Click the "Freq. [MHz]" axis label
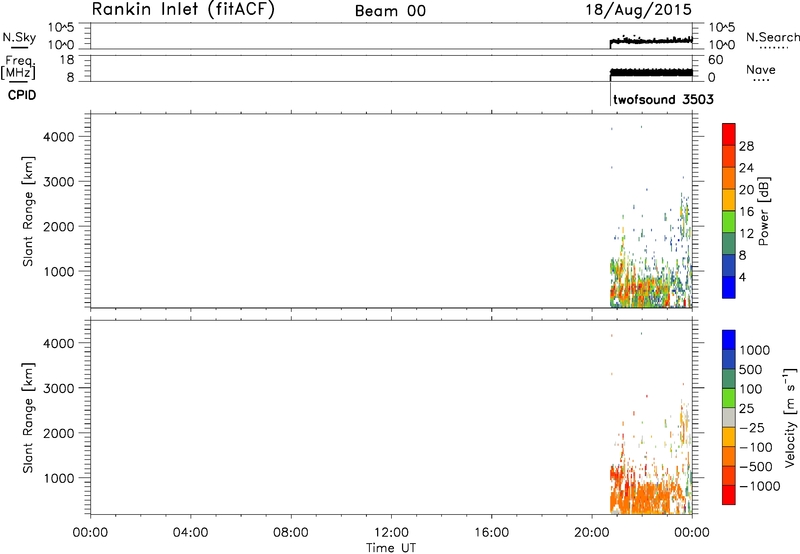Viewport: 800px width, 554px height. pos(19,67)
